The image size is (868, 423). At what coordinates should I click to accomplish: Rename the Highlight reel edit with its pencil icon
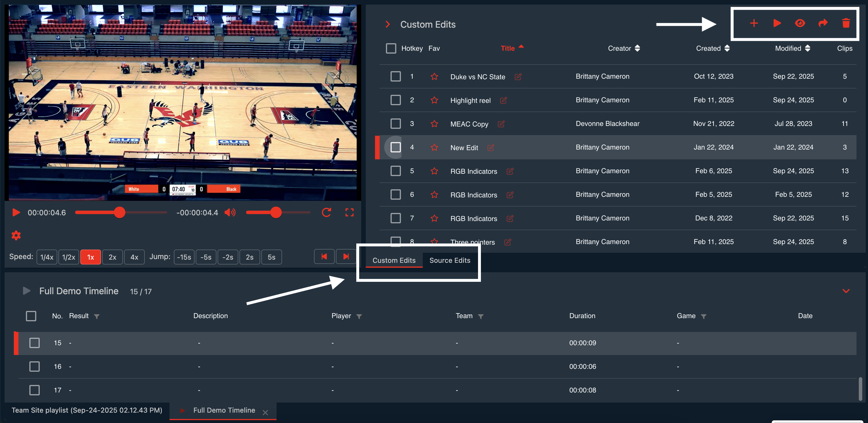[503, 101]
